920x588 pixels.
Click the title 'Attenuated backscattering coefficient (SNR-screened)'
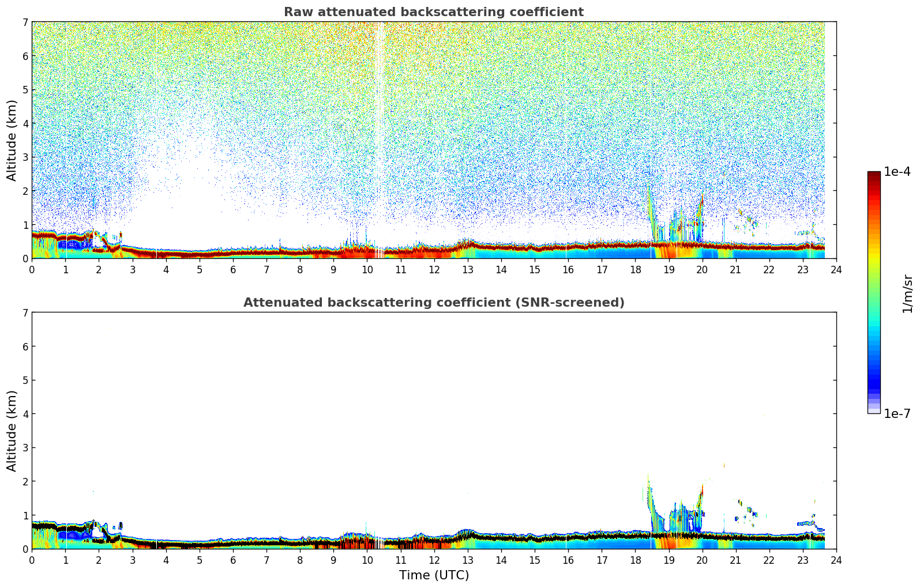(x=434, y=303)
